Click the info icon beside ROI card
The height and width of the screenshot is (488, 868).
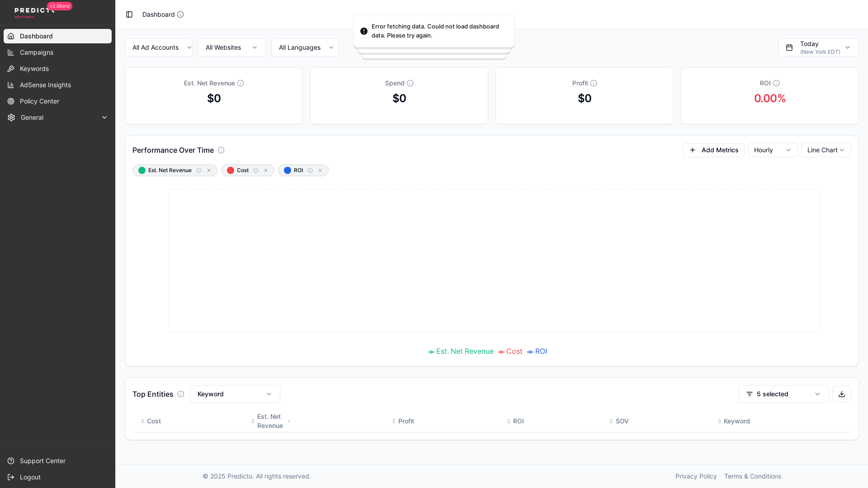coord(776,83)
